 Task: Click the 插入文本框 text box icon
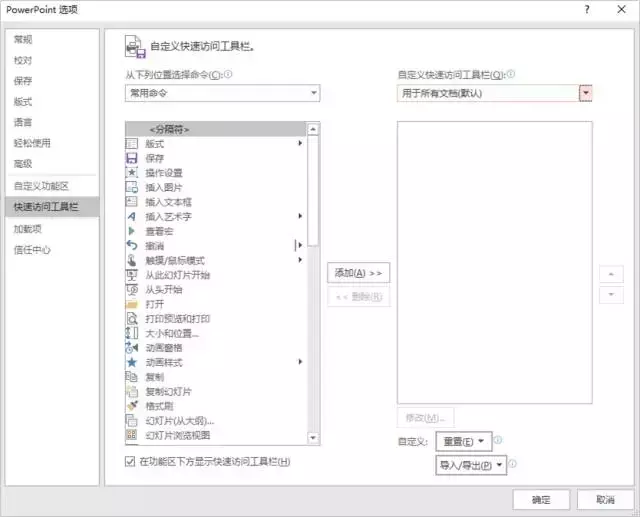131,202
